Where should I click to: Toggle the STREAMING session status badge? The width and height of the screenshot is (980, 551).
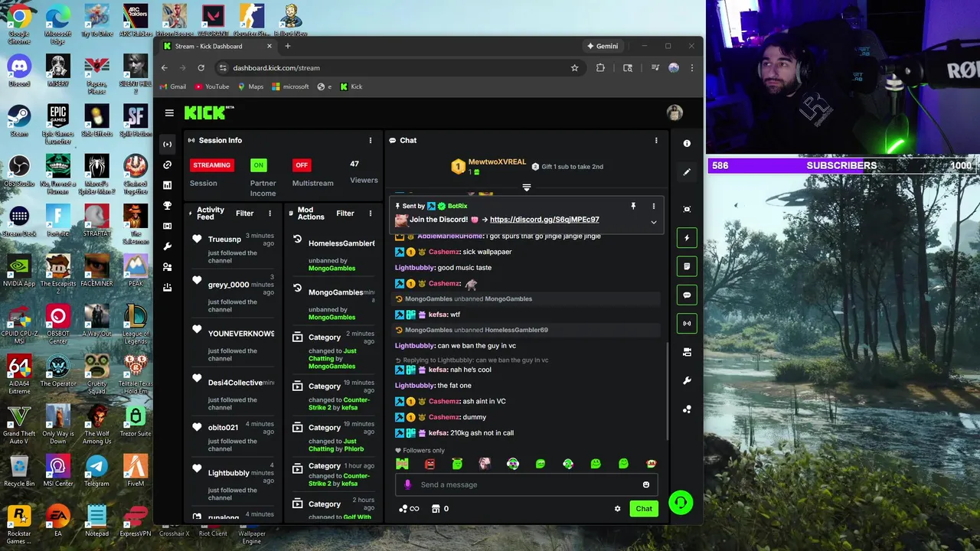click(x=212, y=165)
